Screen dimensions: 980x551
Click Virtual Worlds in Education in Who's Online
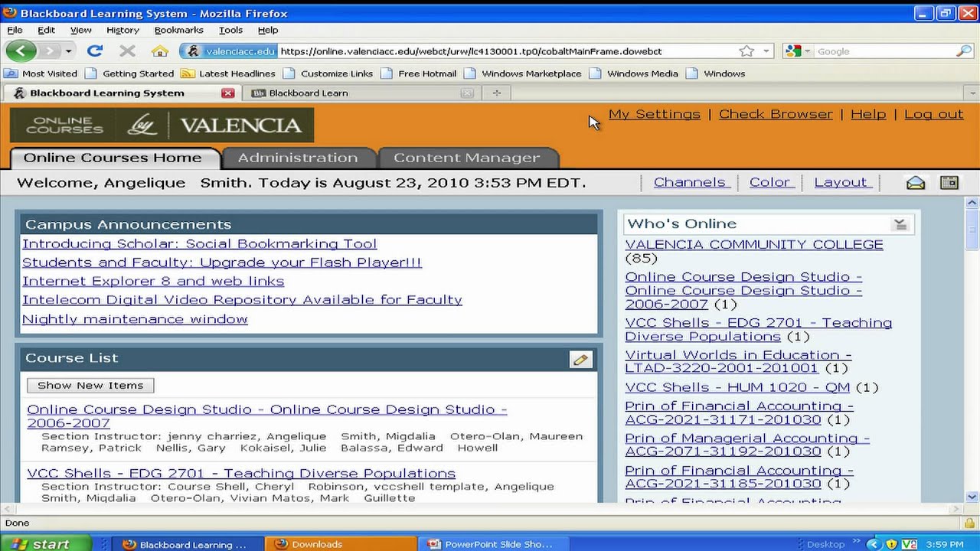738,361
